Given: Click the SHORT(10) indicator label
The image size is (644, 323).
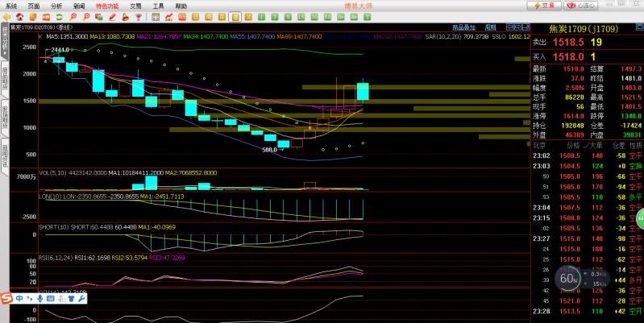Looking at the screenshot, I should [54, 227].
